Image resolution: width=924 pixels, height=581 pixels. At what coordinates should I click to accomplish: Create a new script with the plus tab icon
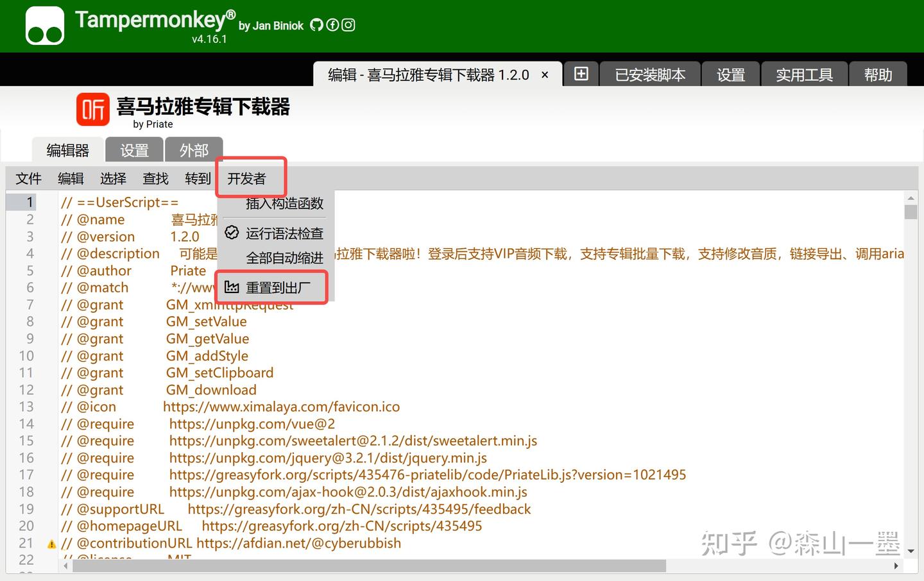point(580,74)
